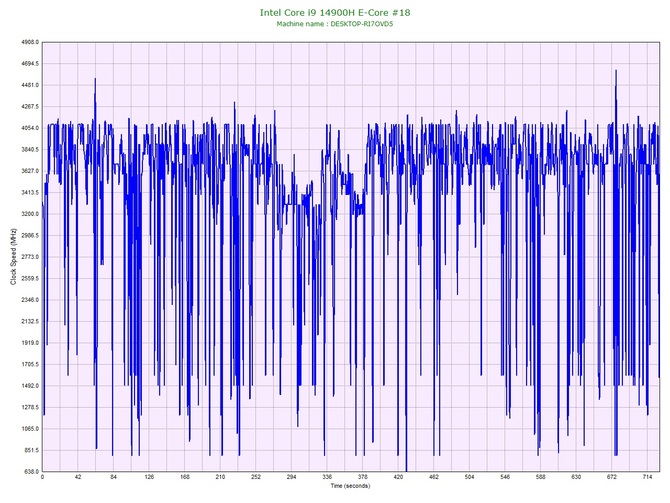Screen dimensions: 670x503
Task: Click the 3200.0 y-axis value
Action: 30,214
